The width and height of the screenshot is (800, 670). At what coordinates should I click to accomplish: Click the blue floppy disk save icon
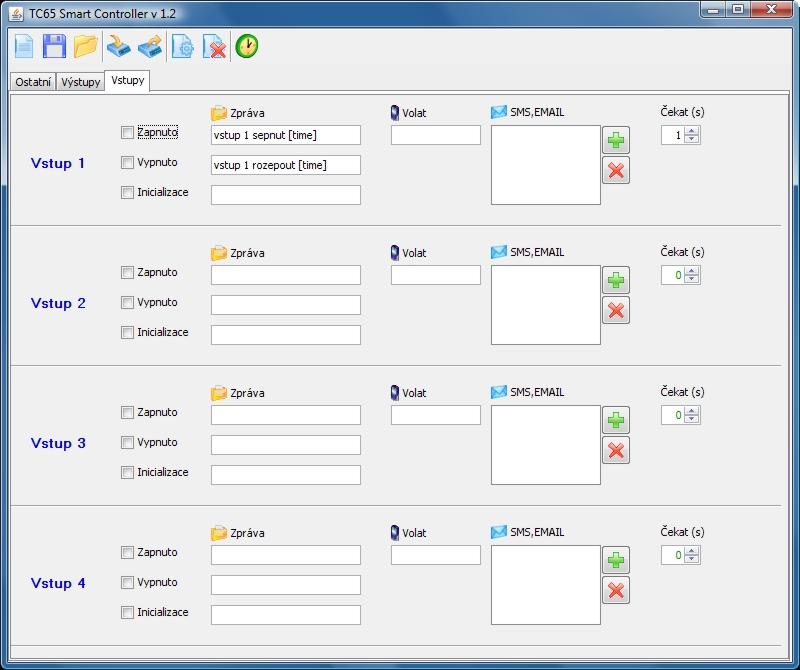click(x=54, y=46)
